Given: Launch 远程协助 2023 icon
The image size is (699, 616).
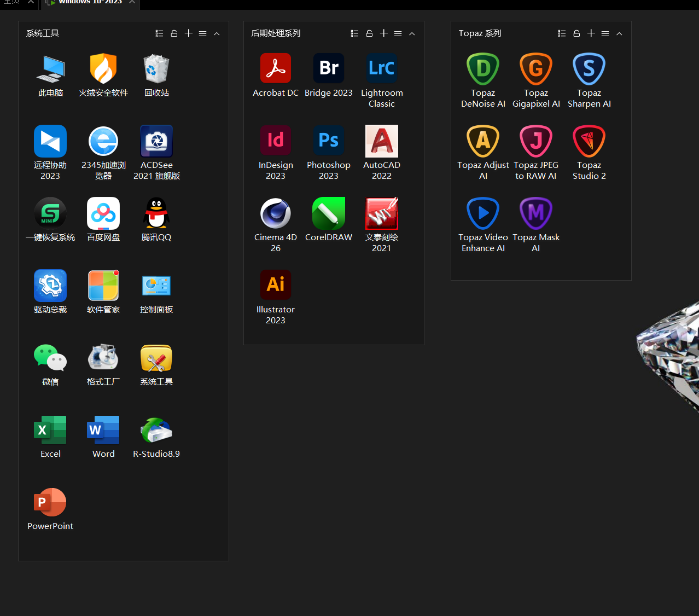Looking at the screenshot, I should coord(50,141).
